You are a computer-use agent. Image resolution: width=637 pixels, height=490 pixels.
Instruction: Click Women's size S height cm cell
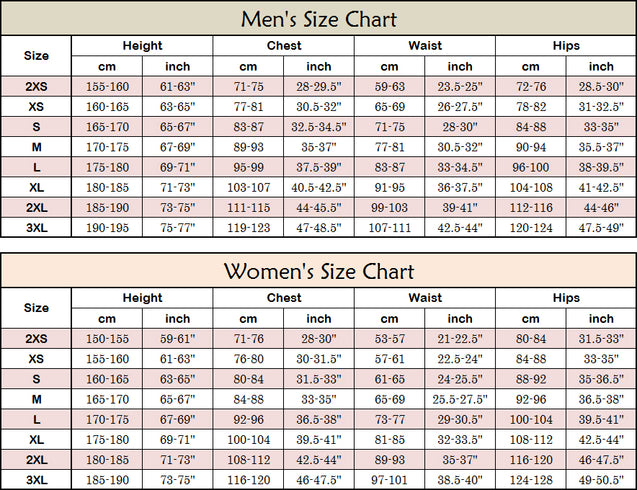tap(107, 379)
